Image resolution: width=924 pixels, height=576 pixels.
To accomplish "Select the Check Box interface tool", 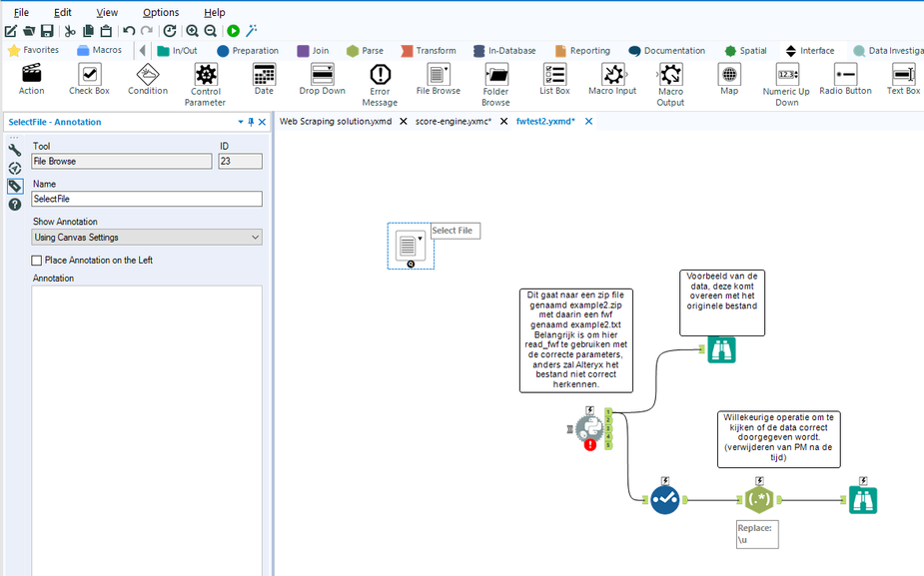I will click(x=89, y=80).
